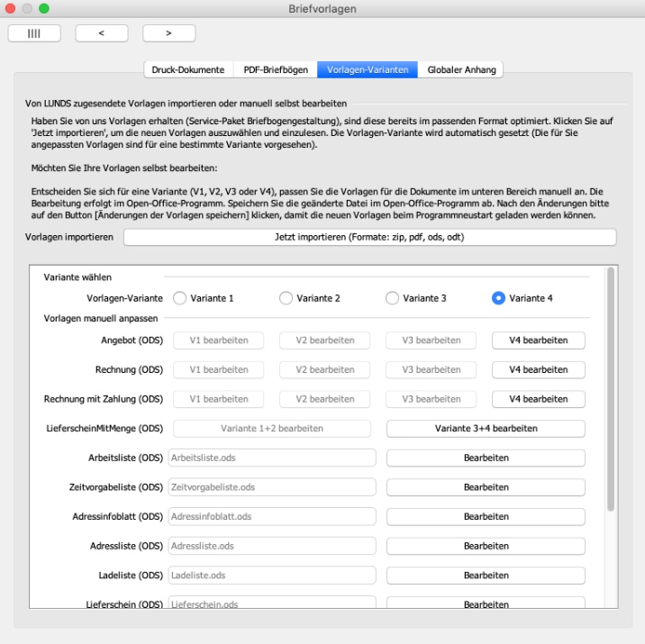Select Variante 4 radio button
645x644 pixels.
[498, 298]
